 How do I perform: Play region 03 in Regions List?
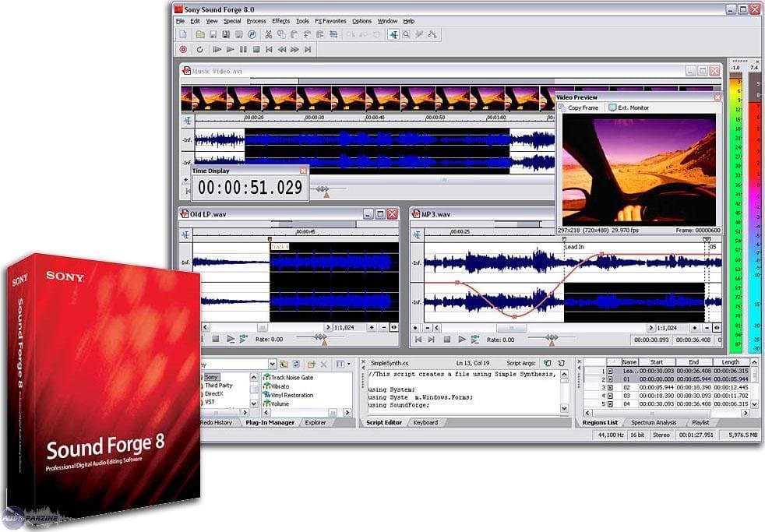(610, 396)
